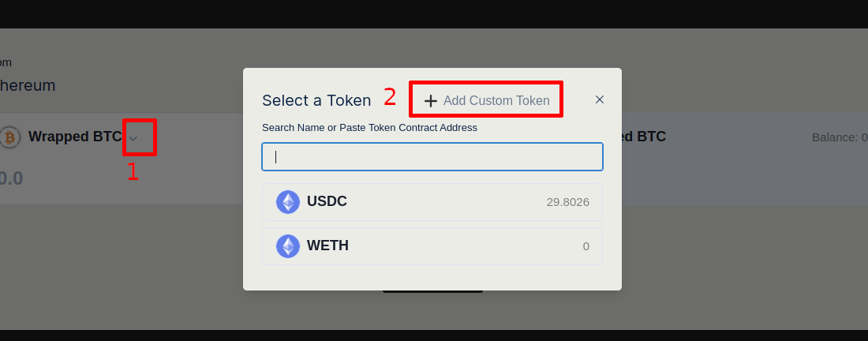Click the USDC balance 29.8026

click(x=567, y=202)
